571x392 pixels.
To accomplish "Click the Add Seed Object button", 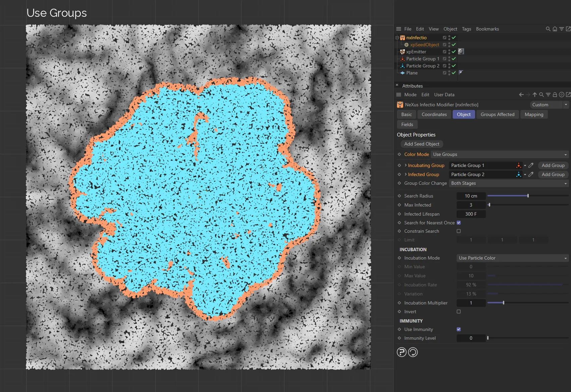I will 421,144.
